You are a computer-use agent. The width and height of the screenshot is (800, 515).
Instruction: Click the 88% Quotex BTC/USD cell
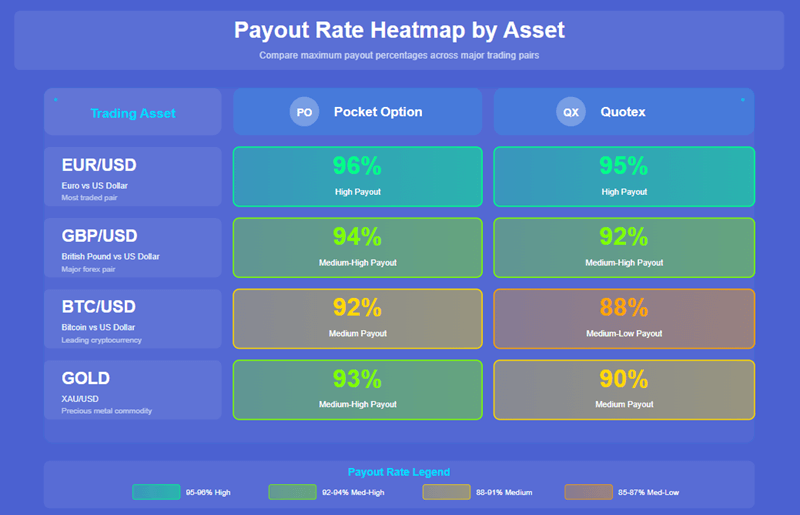pos(624,318)
